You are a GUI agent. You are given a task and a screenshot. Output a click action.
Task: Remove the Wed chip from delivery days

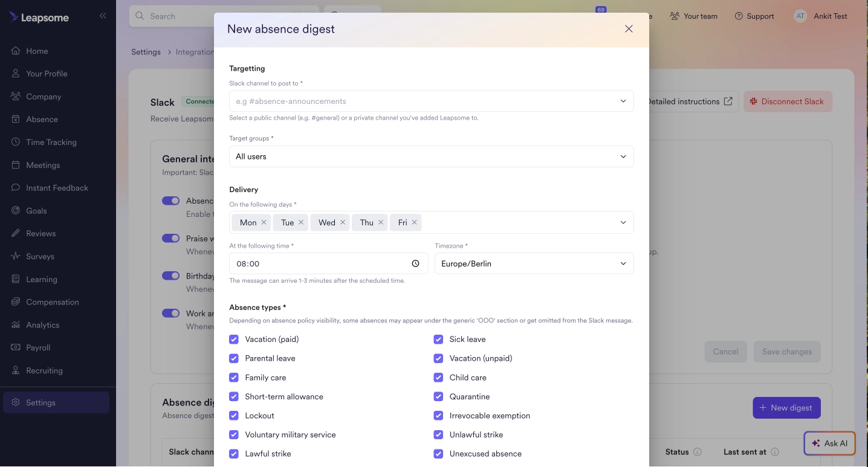(342, 222)
